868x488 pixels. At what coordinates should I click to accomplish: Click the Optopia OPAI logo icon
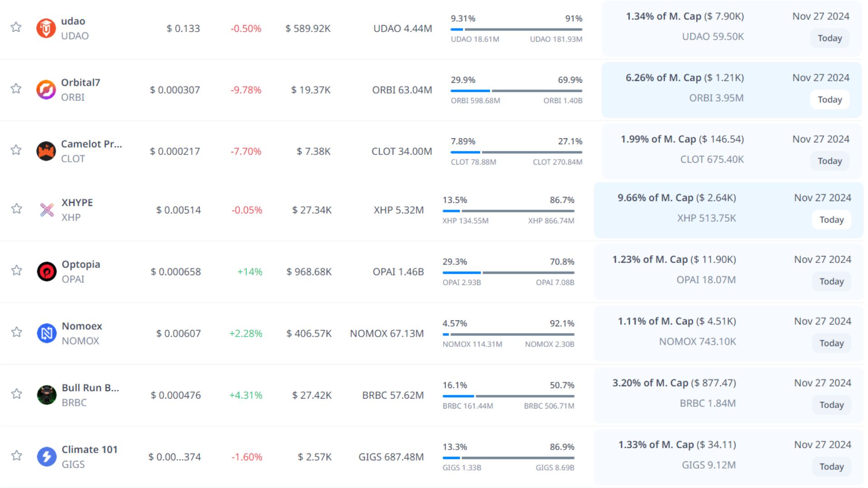tap(47, 272)
